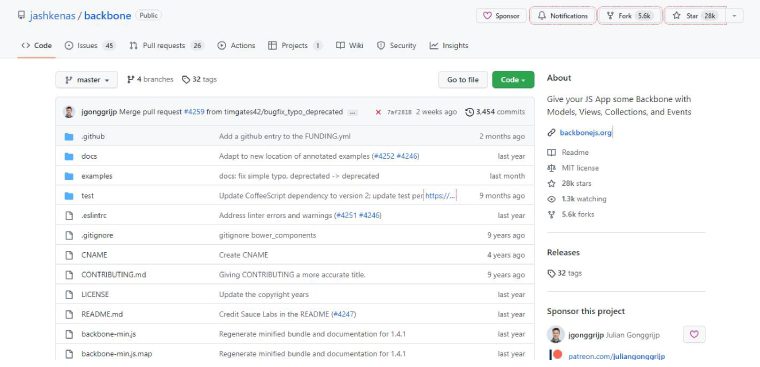The width and height of the screenshot is (760, 367).
Task: Open the backbone repository name link
Action: (x=108, y=16)
